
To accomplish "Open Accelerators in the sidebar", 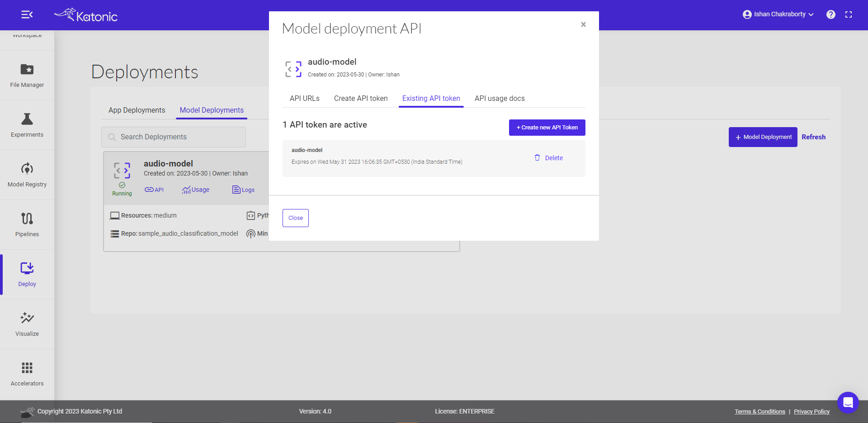I will coord(27,374).
